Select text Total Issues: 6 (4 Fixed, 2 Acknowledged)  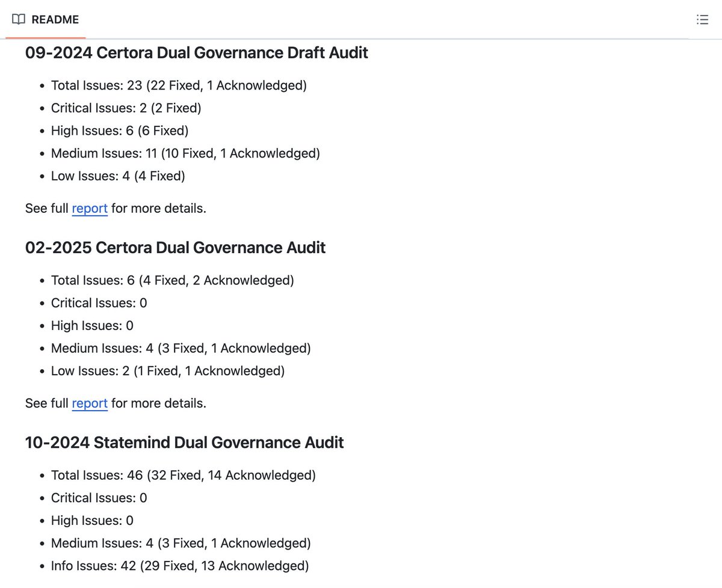173,280
